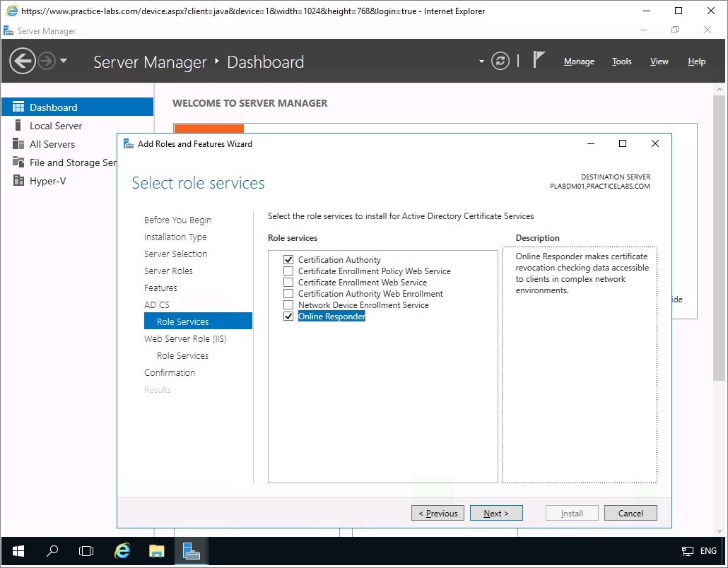Open the View menu
The width and height of the screenshot is (728, 568).
pyautogui.click(x=659, y=61)
